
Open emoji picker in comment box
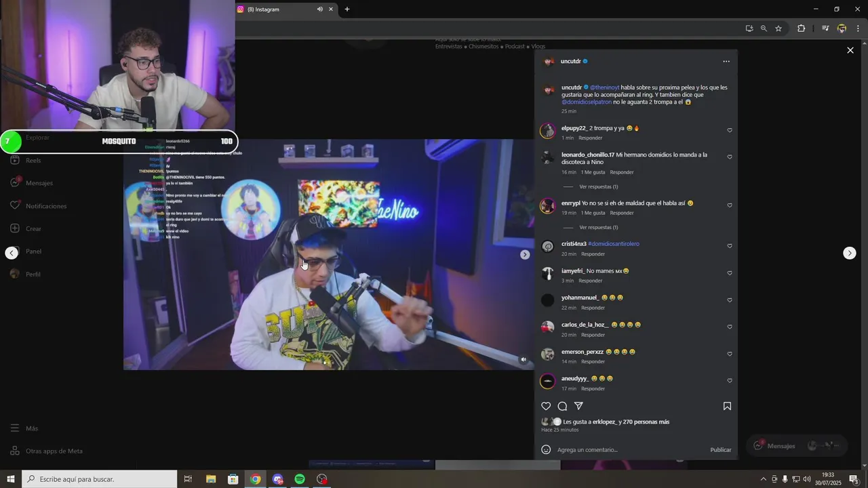[546, 449]
